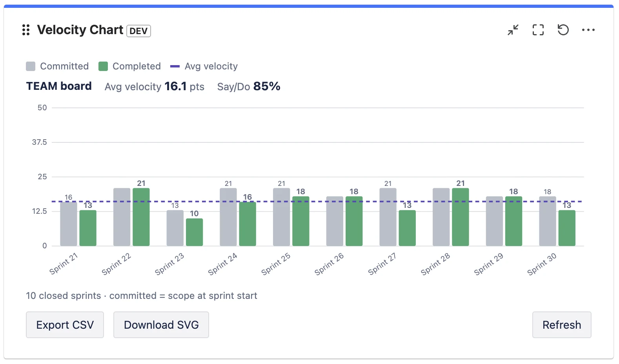Select Sprint 28 committed gray bar
This screenshot has height=364, width=619.
(x=441, y=217)
